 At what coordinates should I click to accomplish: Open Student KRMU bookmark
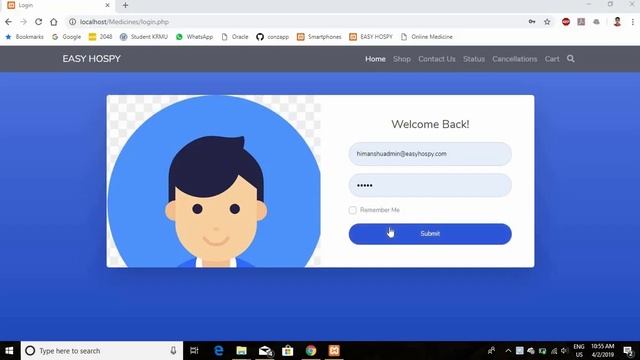pyautogui.click(x=144, y=37)
